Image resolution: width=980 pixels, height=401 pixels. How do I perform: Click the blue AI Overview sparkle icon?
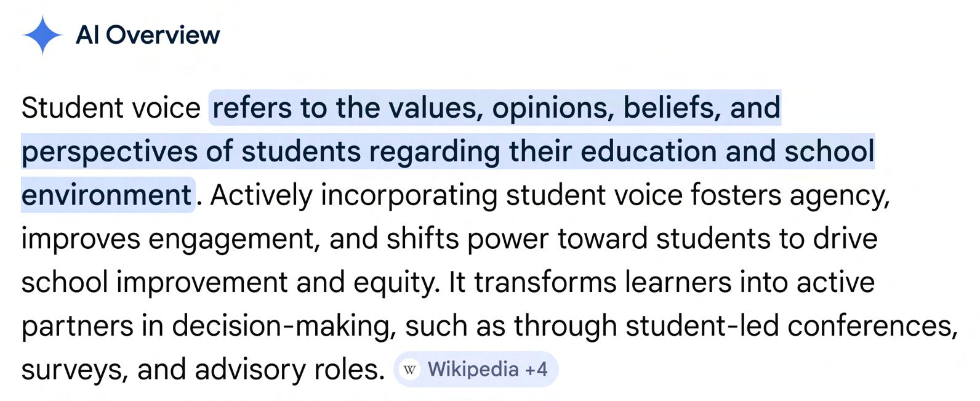tap(42, 35)
